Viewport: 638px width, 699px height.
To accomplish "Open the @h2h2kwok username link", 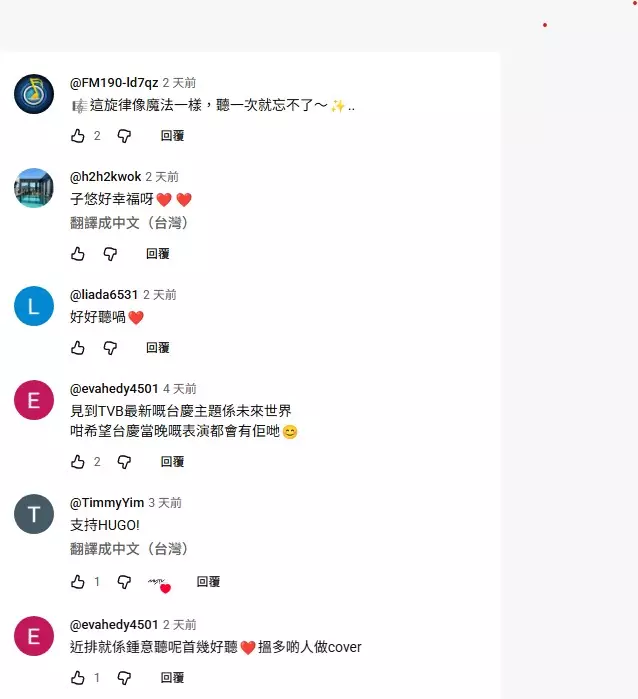I will coord(105,177).
